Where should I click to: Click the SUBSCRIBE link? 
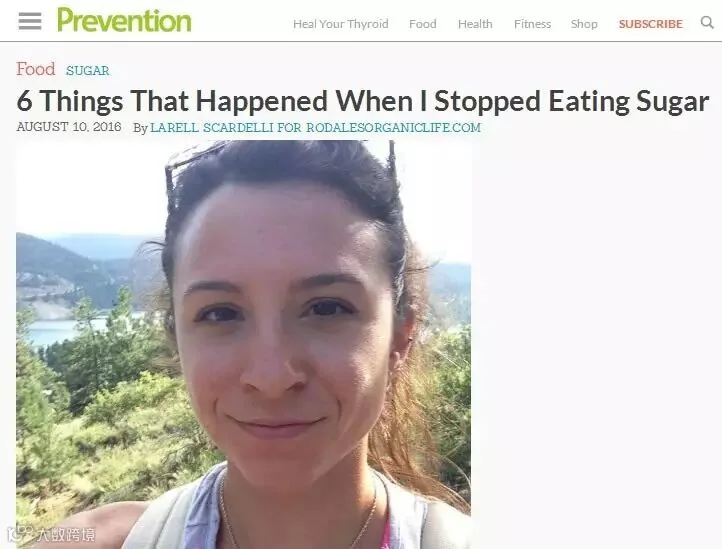[x=651, y=24]
